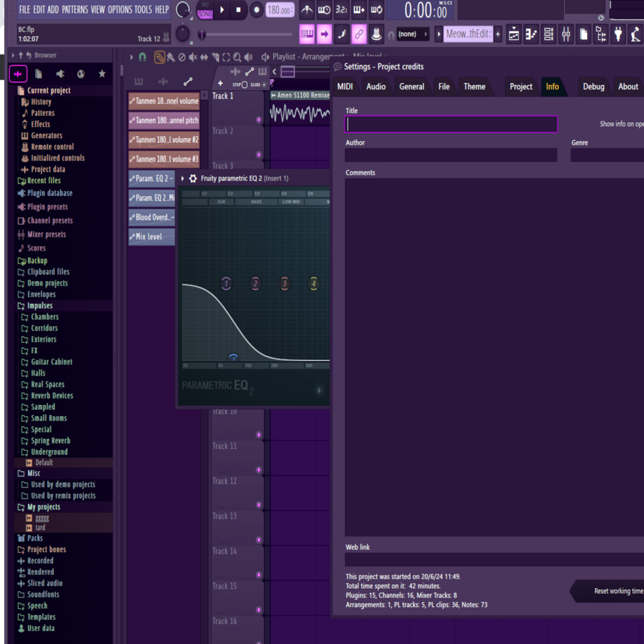Viewport: 644px width, 644px height.
Task: Toggle mute switch on Track 12
Action: coord(259,505)
